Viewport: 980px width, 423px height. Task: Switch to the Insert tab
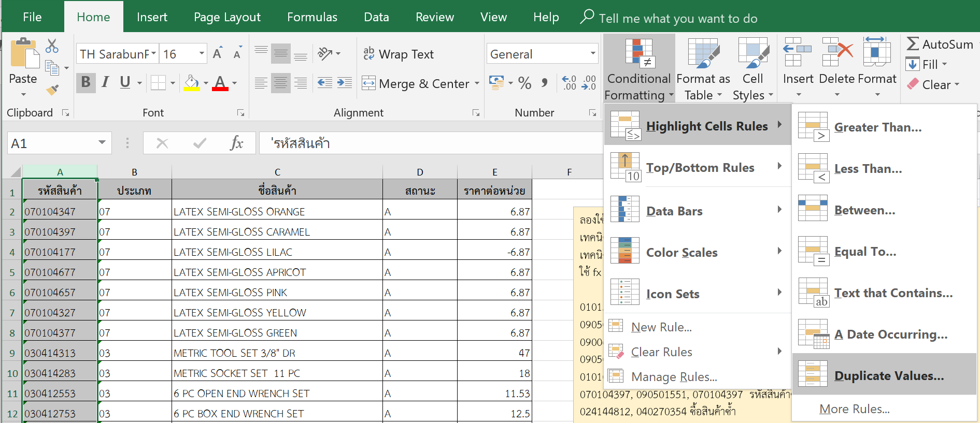(x=152, y=17)
